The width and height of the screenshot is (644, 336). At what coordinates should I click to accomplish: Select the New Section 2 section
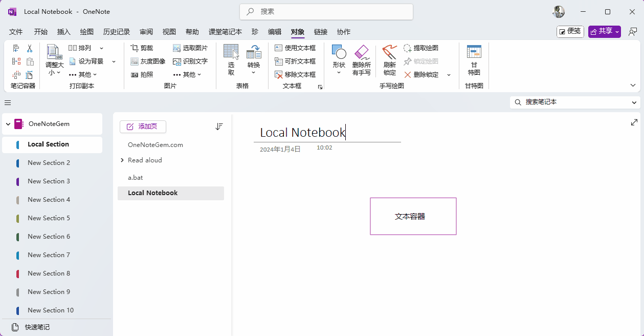pos(49,163)
